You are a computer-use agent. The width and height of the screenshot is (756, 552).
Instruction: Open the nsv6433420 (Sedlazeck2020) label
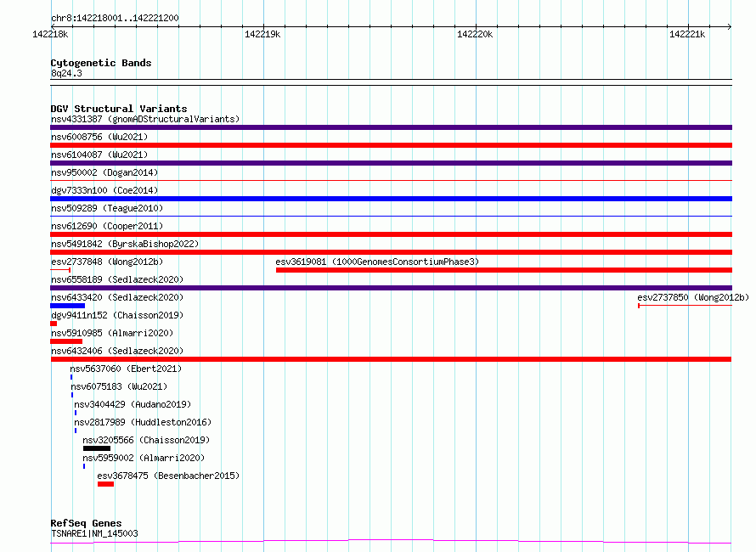117,297
